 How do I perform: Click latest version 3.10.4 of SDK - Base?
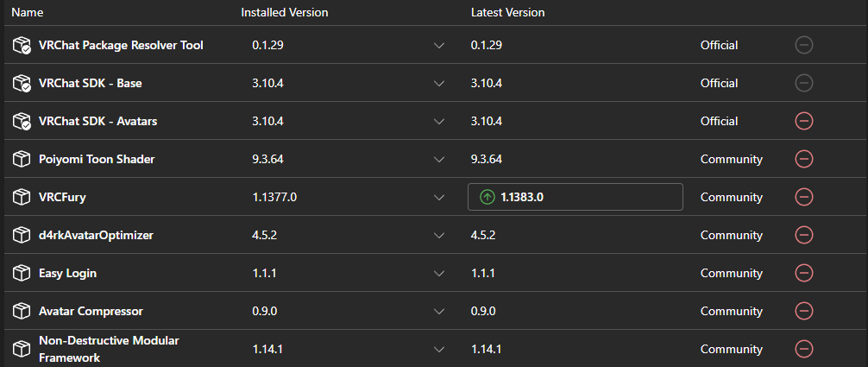pyautogui.click(x=487, y=83)
